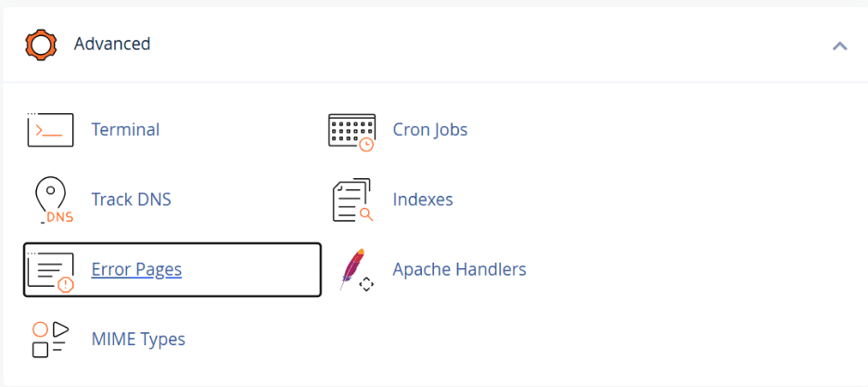The height and width of the screenshot is (387, 868).
Task: Open the Apache Handlers link
Action: (459, 270)
